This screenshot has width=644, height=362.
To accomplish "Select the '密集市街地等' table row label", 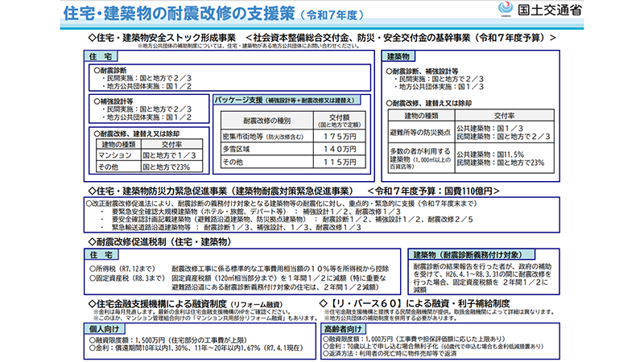I will coord(267,137).
